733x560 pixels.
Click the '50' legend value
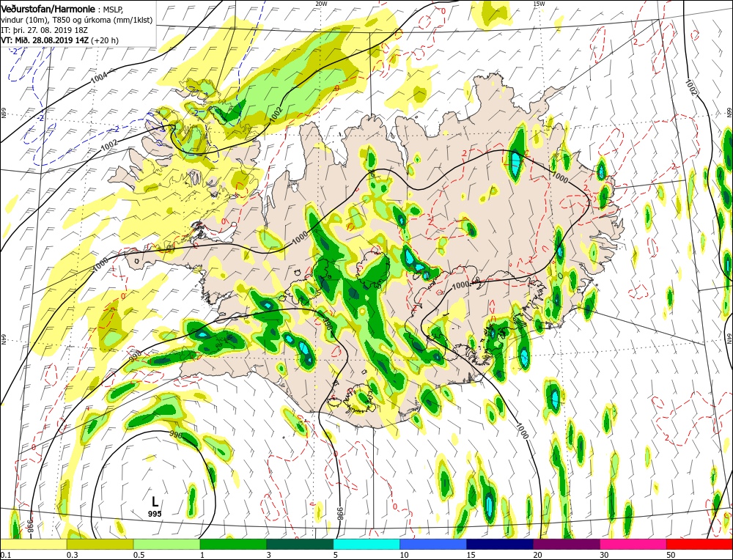671,555
